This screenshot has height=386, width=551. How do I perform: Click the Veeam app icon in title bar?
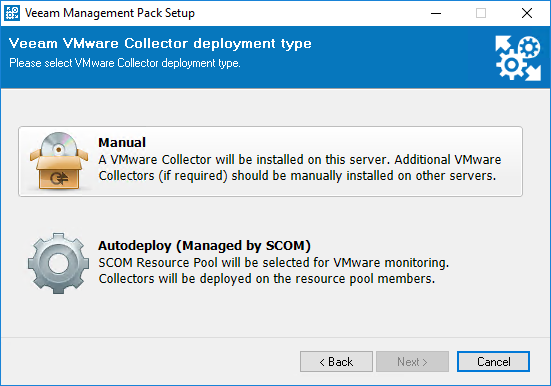tap(12, 13)
